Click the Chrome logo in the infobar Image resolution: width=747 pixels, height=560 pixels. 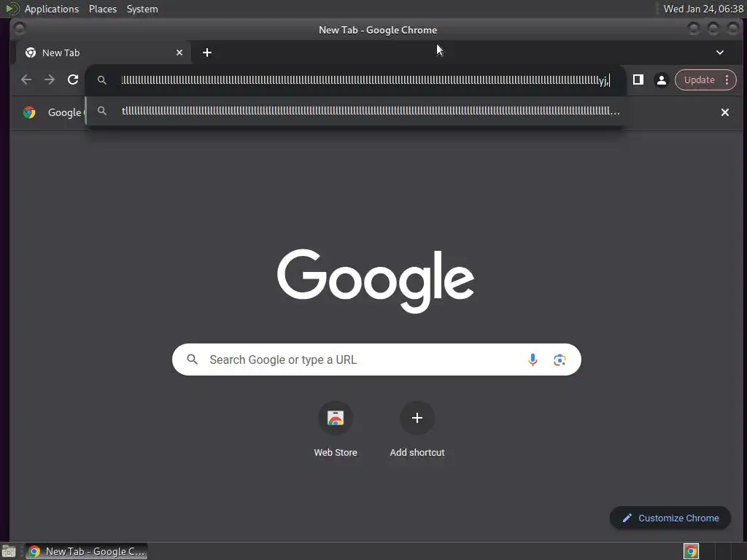click(29, 112)
